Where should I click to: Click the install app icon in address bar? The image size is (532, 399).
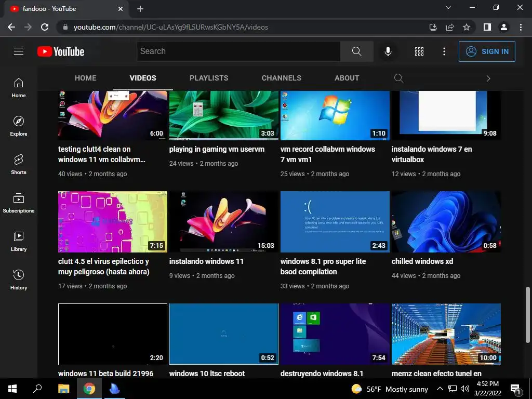click(x=433, y=27)
